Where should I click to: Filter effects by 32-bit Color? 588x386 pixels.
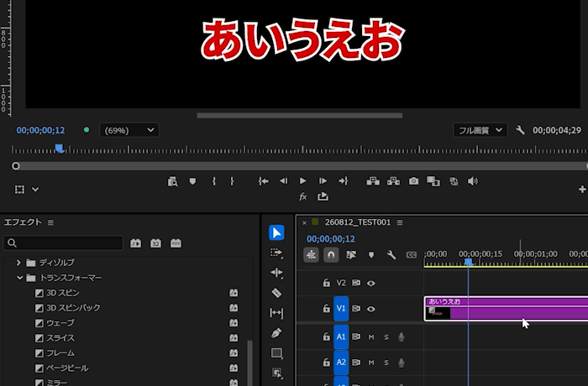tap(155, 243)
